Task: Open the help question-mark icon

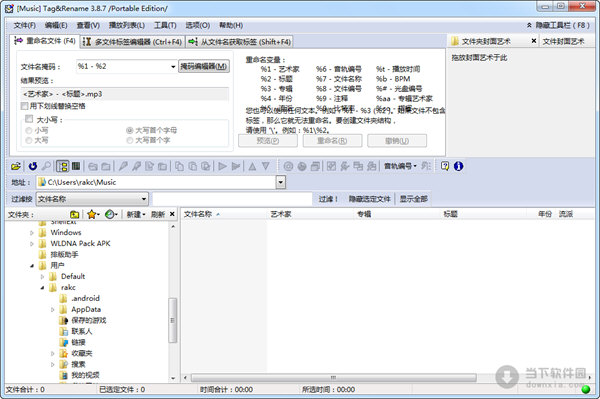Action: pos(445,166)
